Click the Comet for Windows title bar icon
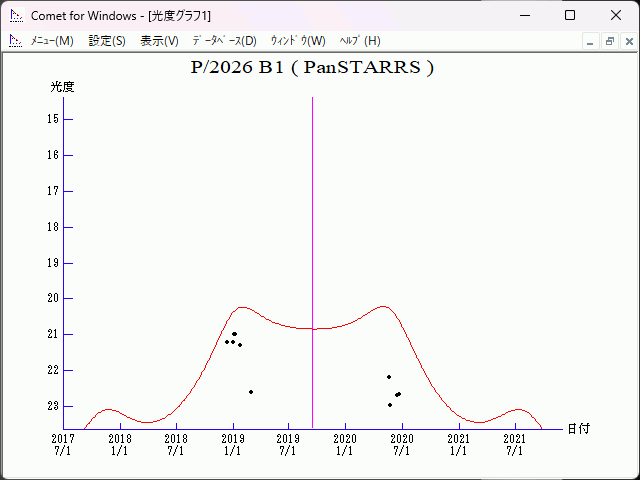640x480 pixels. 15,16
